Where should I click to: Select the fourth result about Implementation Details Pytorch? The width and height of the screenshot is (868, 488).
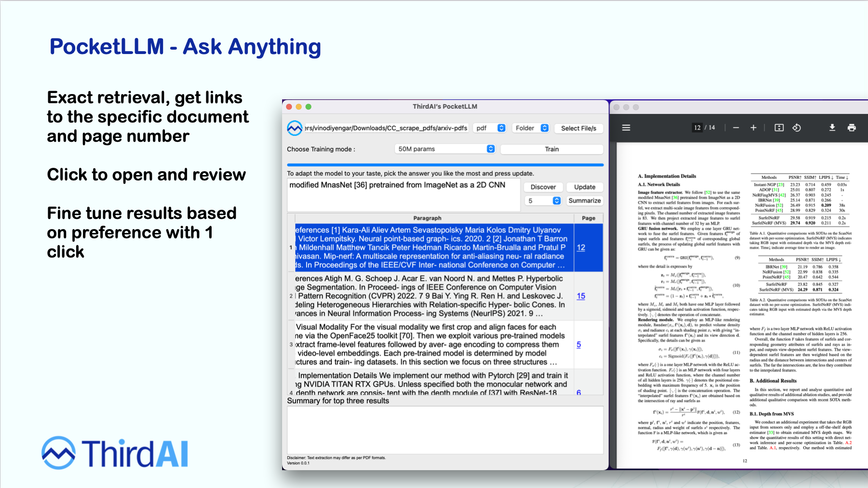(x=434, y=383)
